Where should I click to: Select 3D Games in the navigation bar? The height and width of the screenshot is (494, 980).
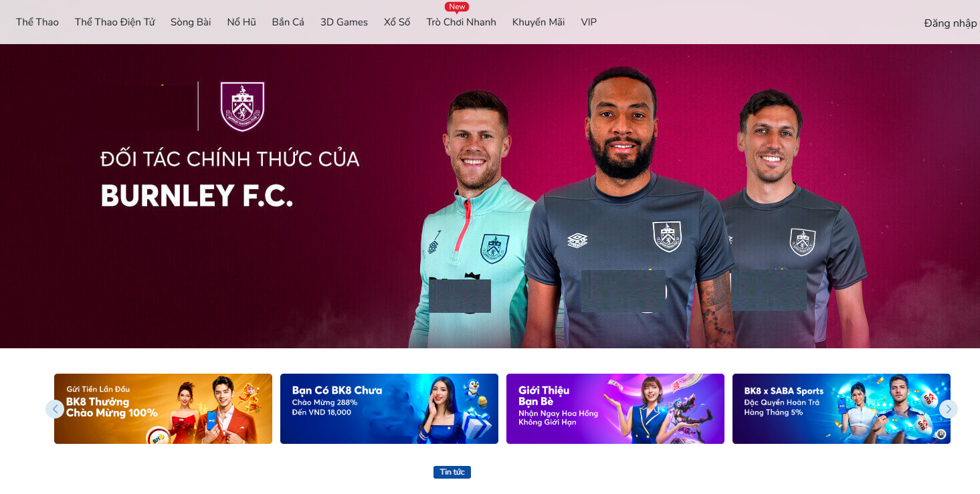tap(344, 22)
